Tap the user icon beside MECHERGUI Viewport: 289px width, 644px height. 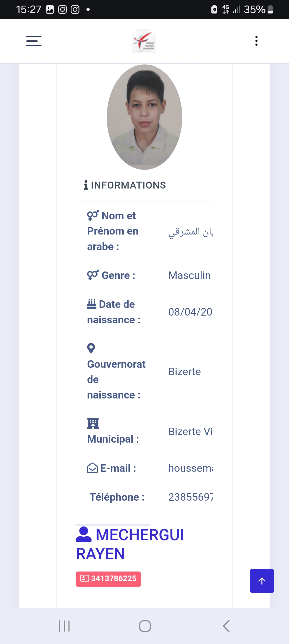84,535
